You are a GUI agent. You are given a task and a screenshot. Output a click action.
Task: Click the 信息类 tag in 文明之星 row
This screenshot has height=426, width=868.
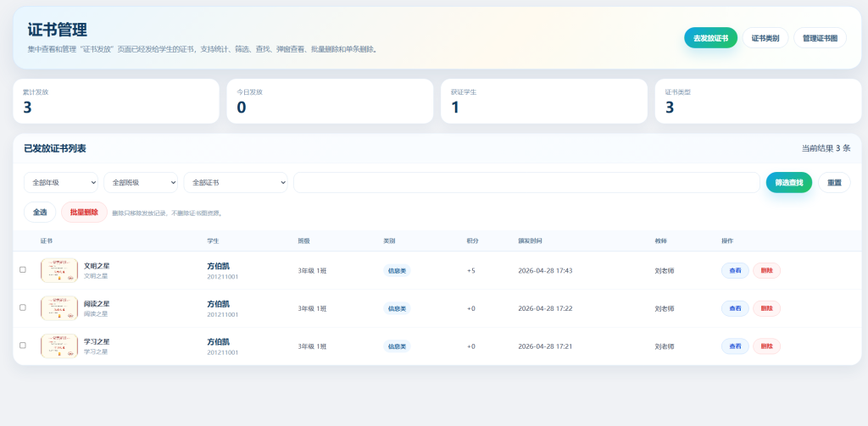point(397,270)
